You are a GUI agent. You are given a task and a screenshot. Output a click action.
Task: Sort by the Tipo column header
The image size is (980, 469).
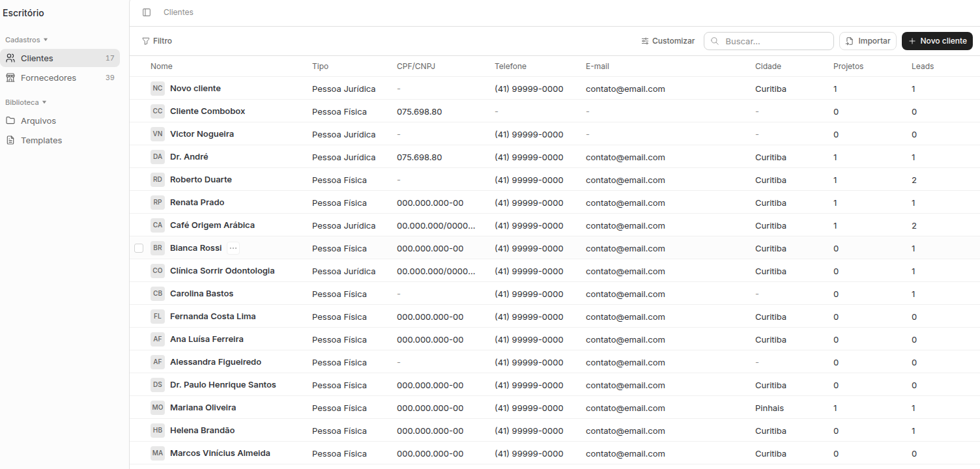321,66
